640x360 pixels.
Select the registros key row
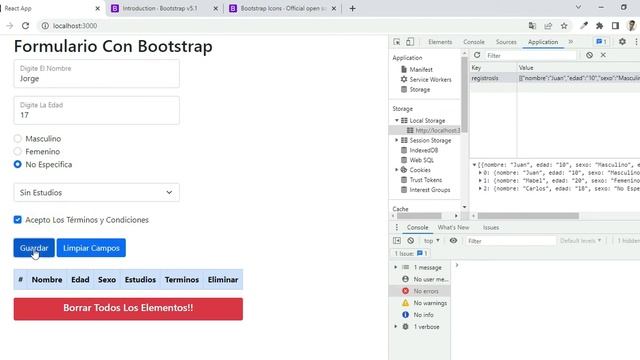[555, 78]
